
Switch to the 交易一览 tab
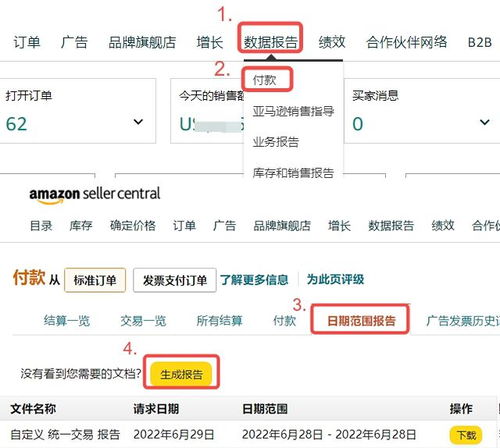(x=143, y=321)
